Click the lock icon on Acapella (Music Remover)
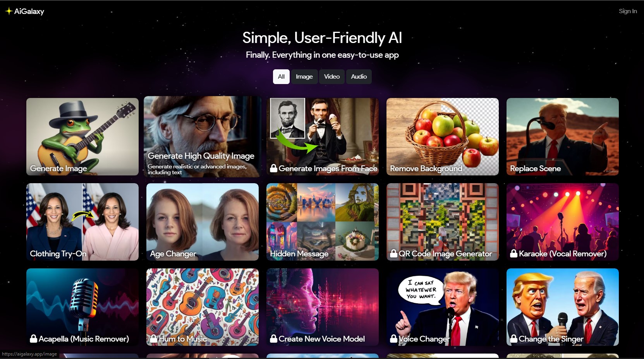 coord(33,338)
